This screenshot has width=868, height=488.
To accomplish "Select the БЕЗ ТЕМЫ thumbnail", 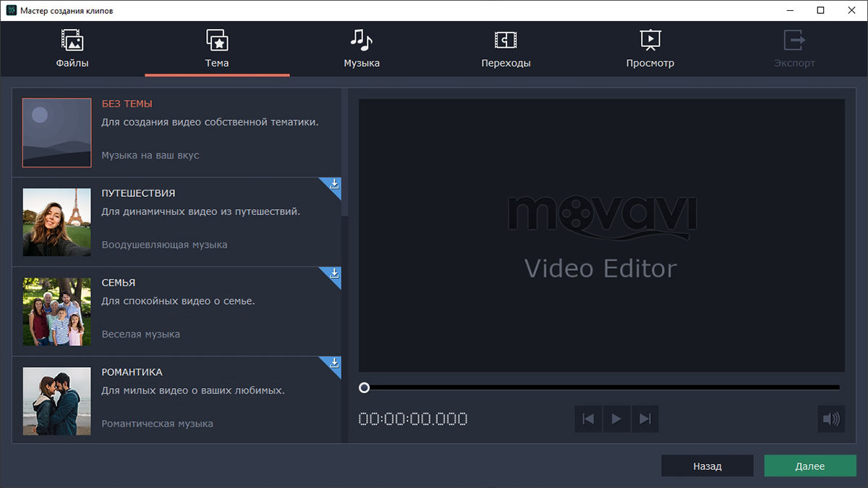I will click(57, 132).
